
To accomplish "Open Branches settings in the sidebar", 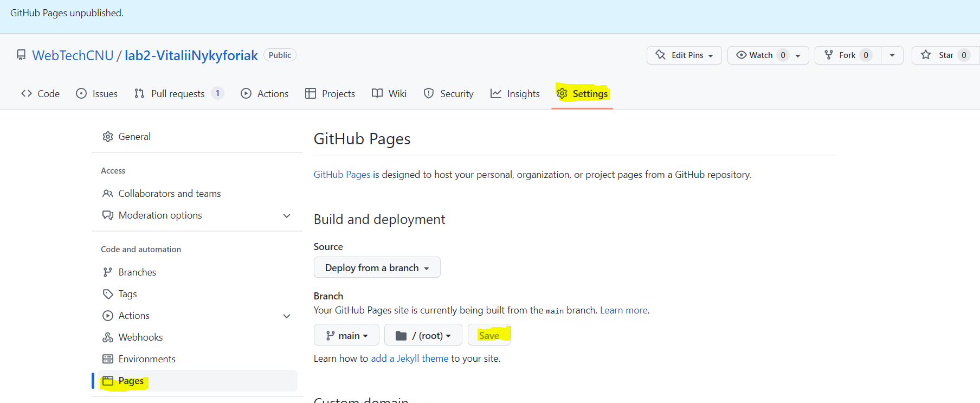I will tap(197, 272).
